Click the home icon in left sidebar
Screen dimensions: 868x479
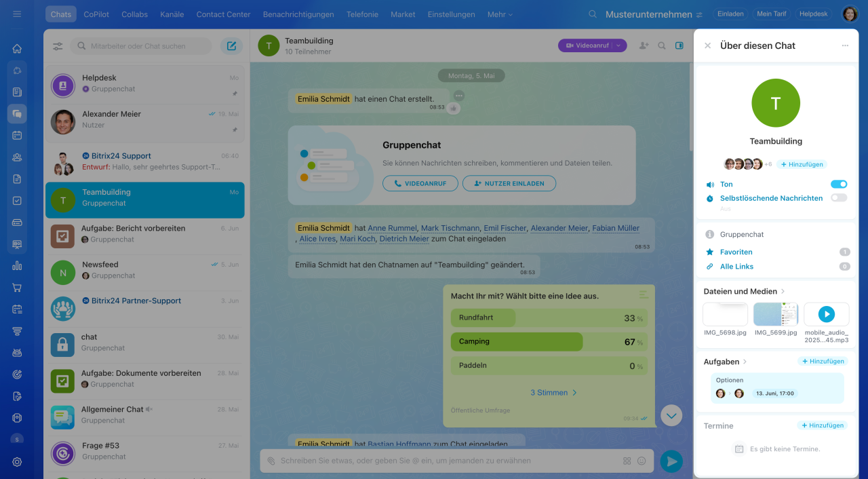tap(17, 49)
